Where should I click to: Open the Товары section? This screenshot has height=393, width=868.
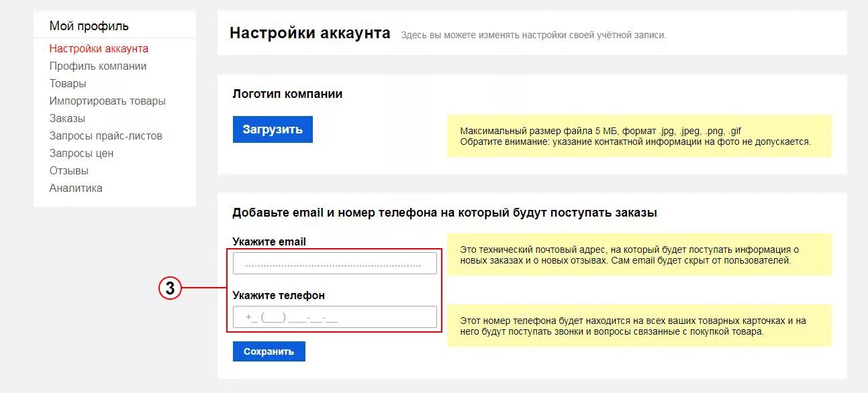pos(68,83)
